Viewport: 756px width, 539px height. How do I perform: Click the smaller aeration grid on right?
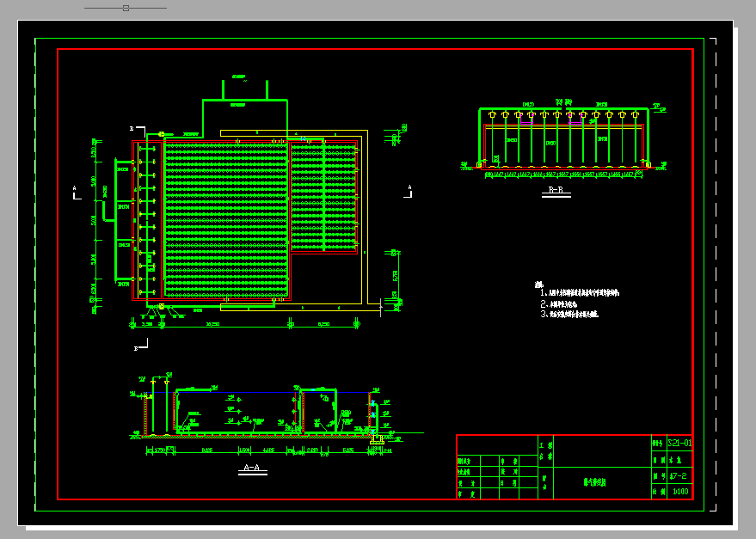tap(323, 196)
